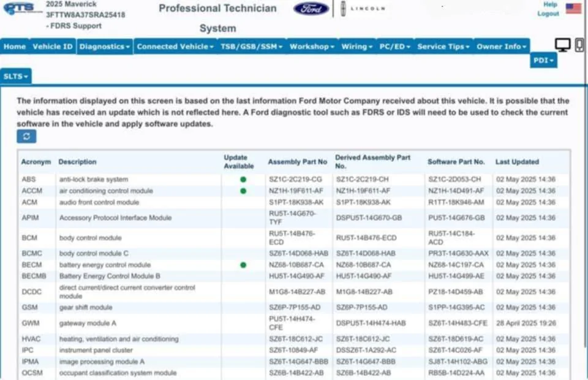Click the Logout link
Viewport: 588px width, 380px height.
pyautogui.click(x=548, y=13)
